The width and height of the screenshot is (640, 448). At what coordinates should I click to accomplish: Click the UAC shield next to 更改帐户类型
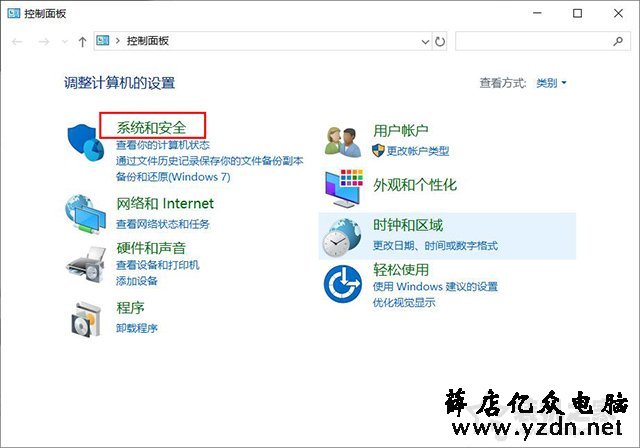(x=378, y=151)
